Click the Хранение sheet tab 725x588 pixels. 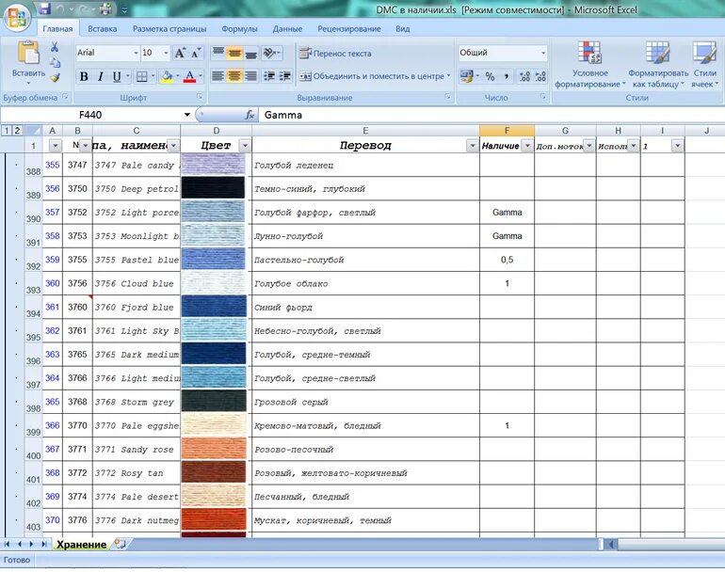click(x=81, y=545)
